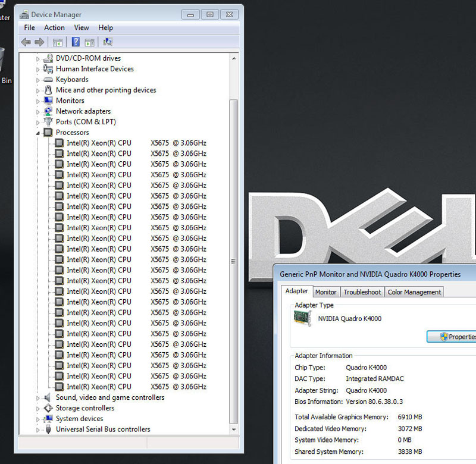Click the Total Available Graphics Memory 6910 MB value
The width and height of the screenshot is (476, 464).
coord(410,417)
